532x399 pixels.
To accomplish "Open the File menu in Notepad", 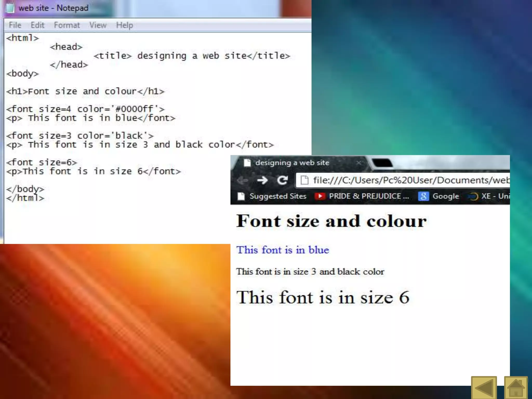I will tap(15, 25).
